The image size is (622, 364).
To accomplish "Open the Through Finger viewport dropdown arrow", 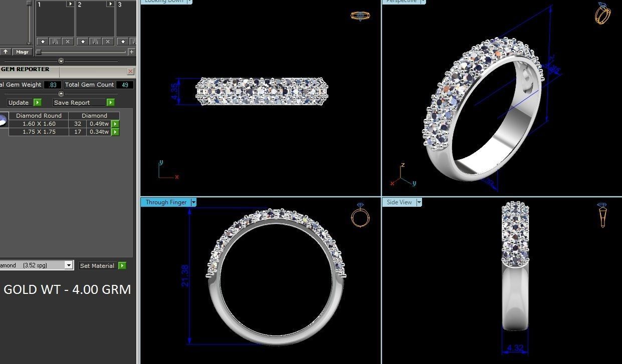I will 193,202.
